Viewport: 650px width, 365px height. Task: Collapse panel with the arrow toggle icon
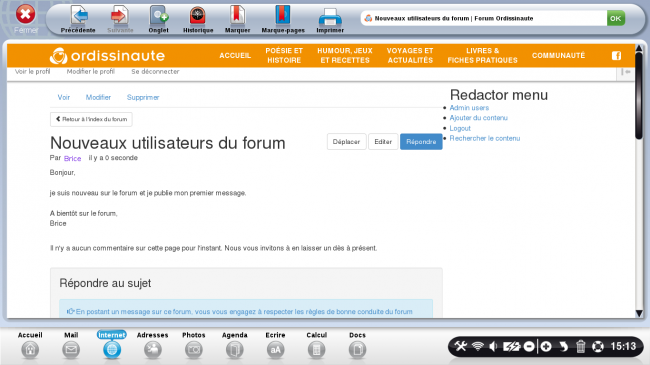626,72
